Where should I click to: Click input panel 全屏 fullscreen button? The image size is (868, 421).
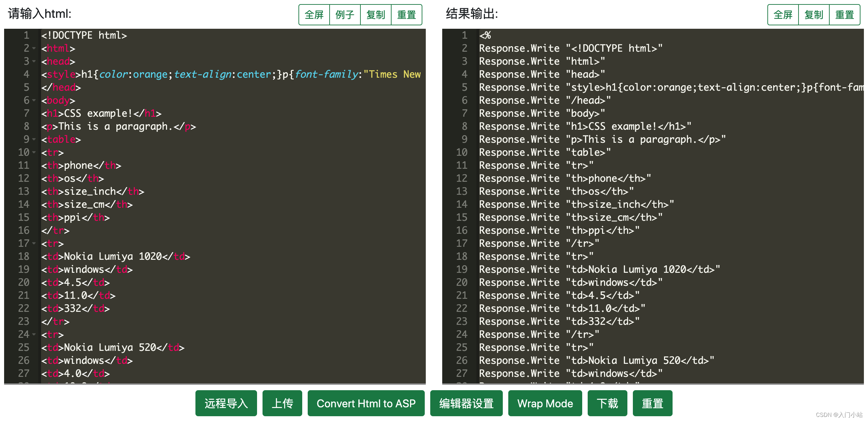pos(314,15)
